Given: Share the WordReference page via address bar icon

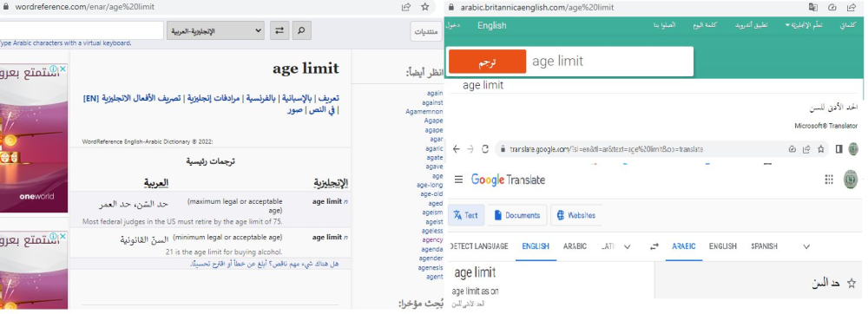Looking at the screenshot, I should 405,7.
